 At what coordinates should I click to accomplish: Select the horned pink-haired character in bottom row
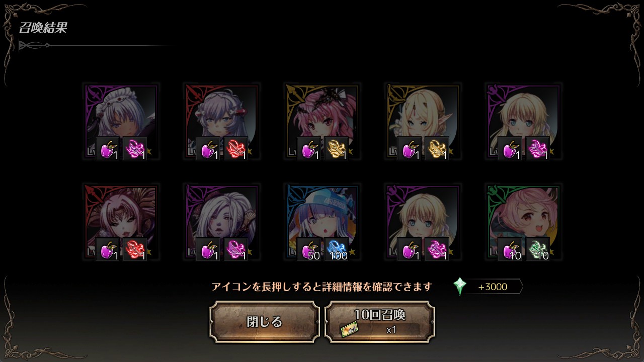121,222
